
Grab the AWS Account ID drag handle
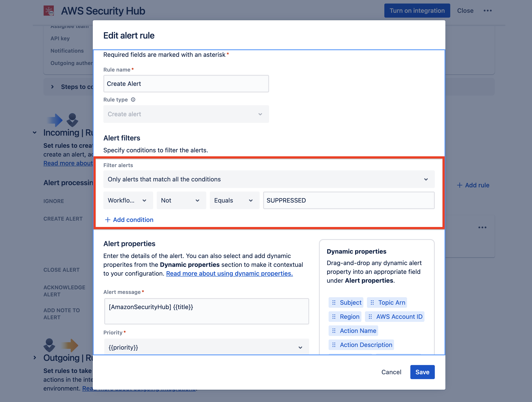(370, 316)
